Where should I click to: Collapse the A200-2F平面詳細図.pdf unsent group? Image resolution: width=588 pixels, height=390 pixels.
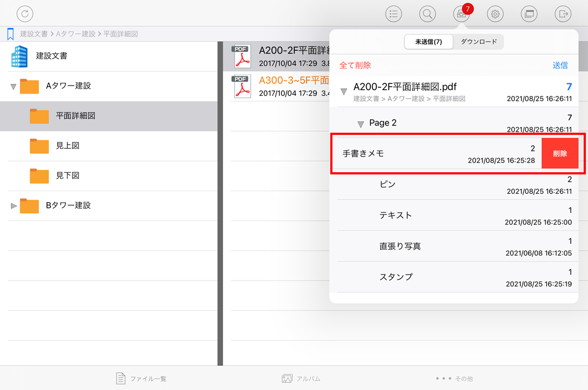click(343, 92)
